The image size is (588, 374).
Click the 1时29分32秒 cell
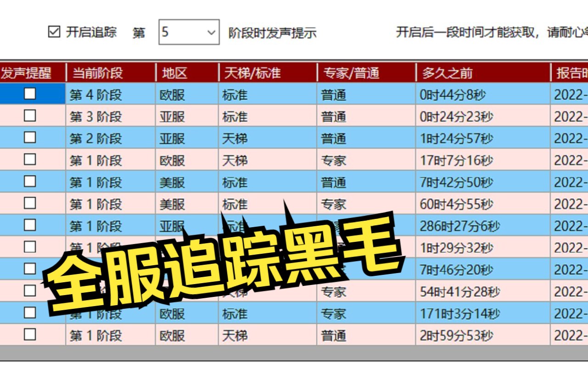pos(483,248)
